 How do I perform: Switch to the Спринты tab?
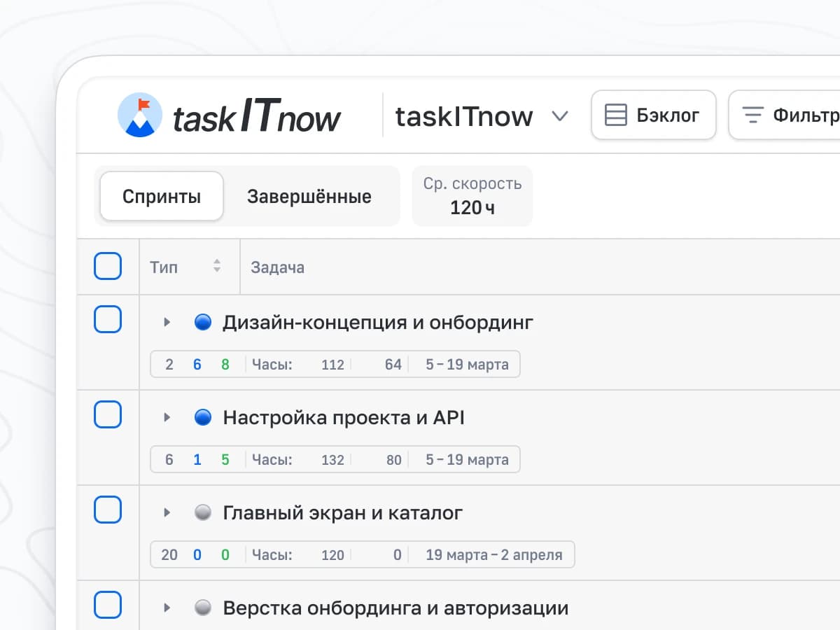pyautogui.click(x=162, y=197)
